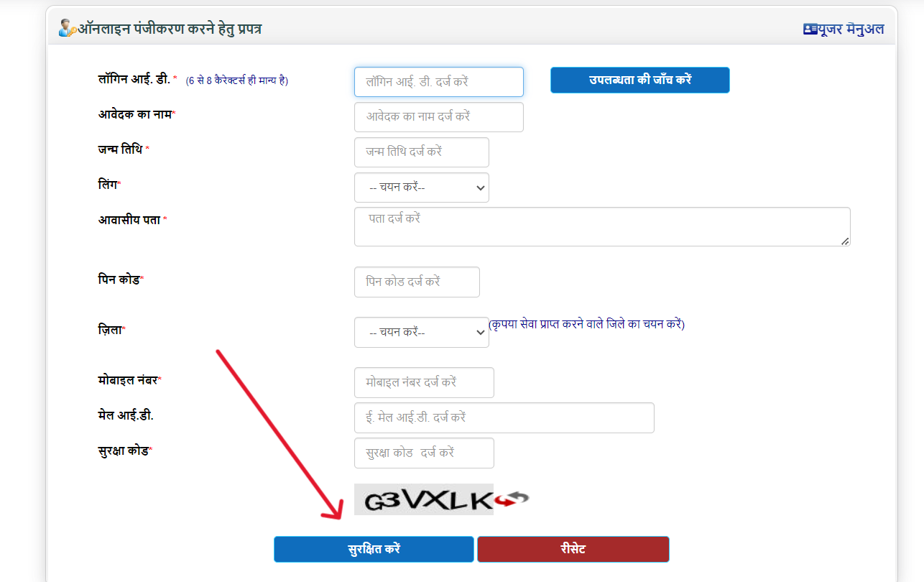Clear the form using रीसेट button
Image resolution: width=924 pixels, height=582 pixels.
pos(573,549)
